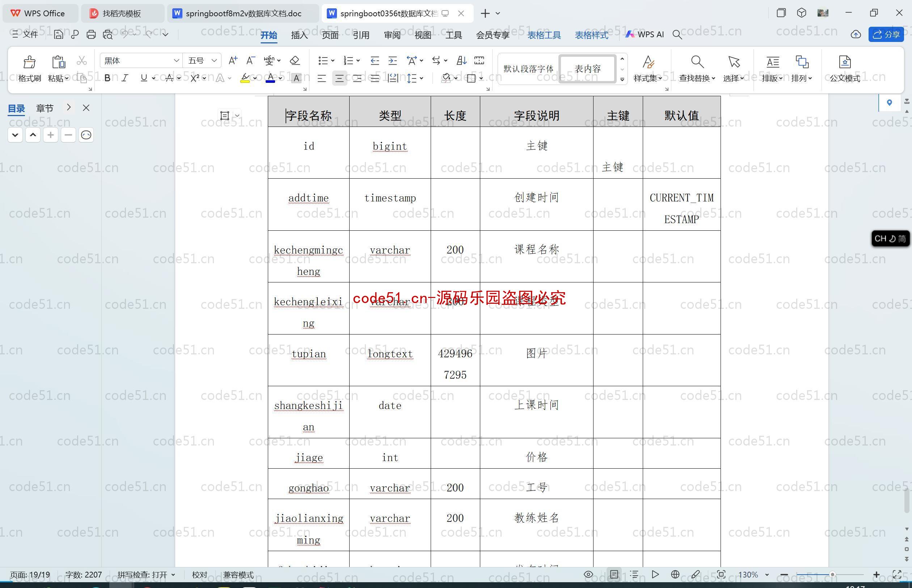This screenshot has width=912, height=588.
Task: Click the outline remove level minus icon
Action: 68,135
